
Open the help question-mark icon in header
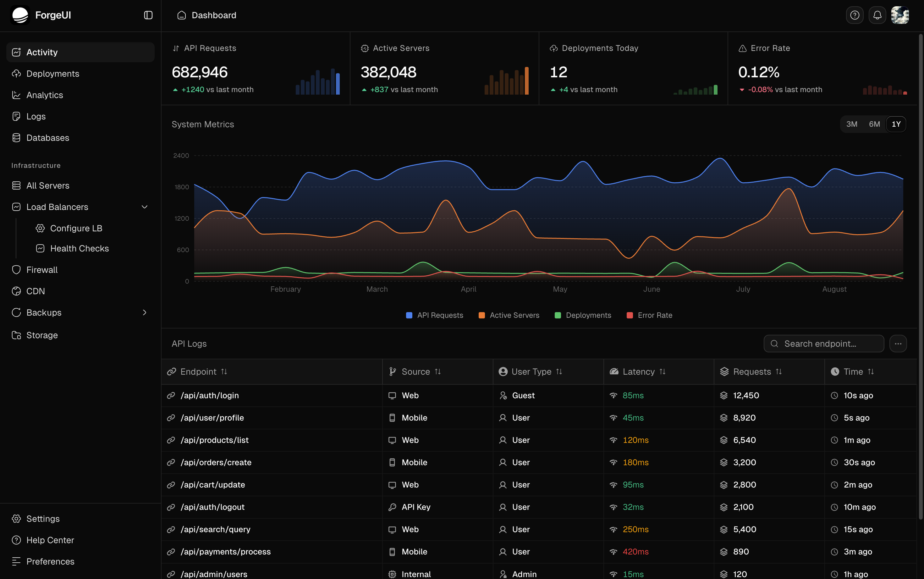[x=854, y=15]
